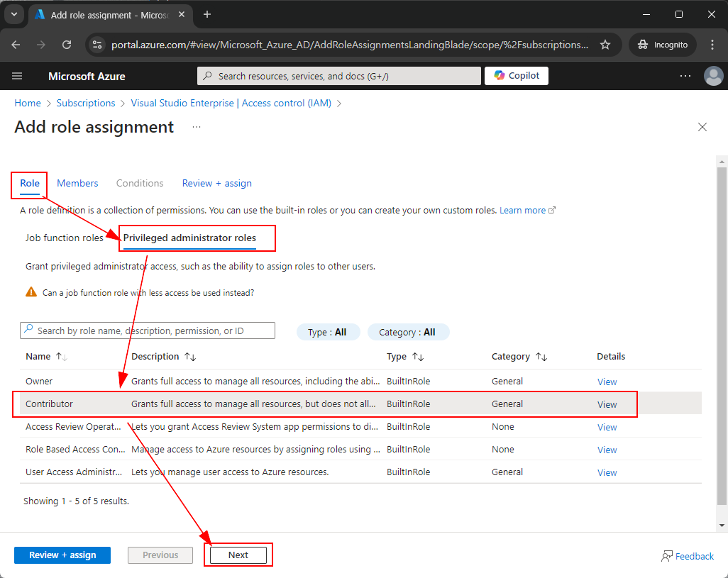Open the Feedback link
The height and width of the screenshot is (578, 728).
click(x=688, y=556)
